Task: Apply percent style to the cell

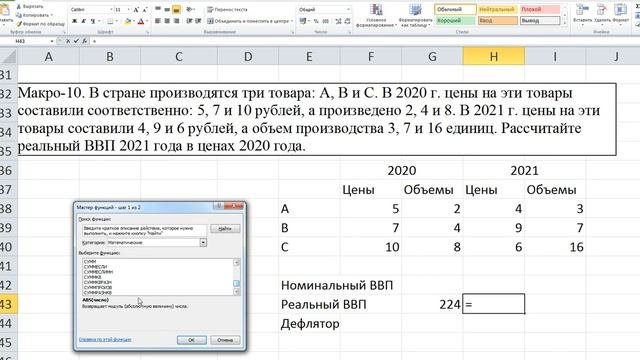Action: point(316,21)
